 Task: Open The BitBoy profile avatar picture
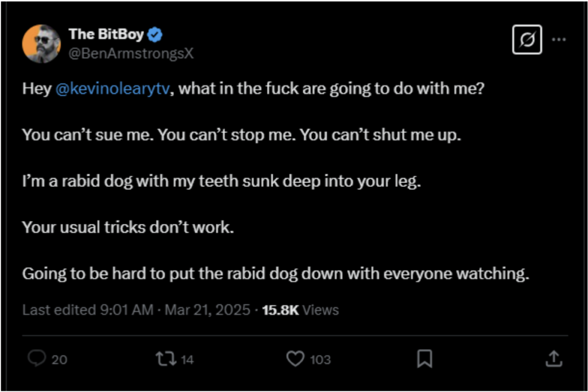coord(41,44)
